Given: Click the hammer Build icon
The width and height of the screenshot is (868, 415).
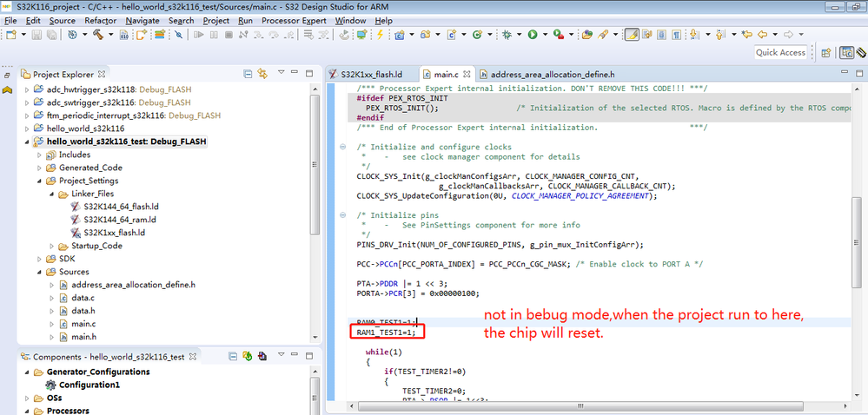Looking at the screenshot, I should [x=98, y=35].
